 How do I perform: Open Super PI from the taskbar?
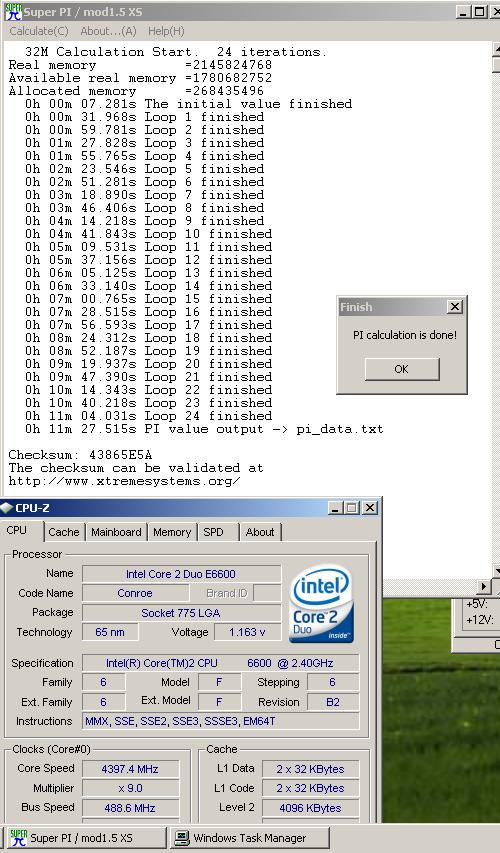(x=86, y=838)
